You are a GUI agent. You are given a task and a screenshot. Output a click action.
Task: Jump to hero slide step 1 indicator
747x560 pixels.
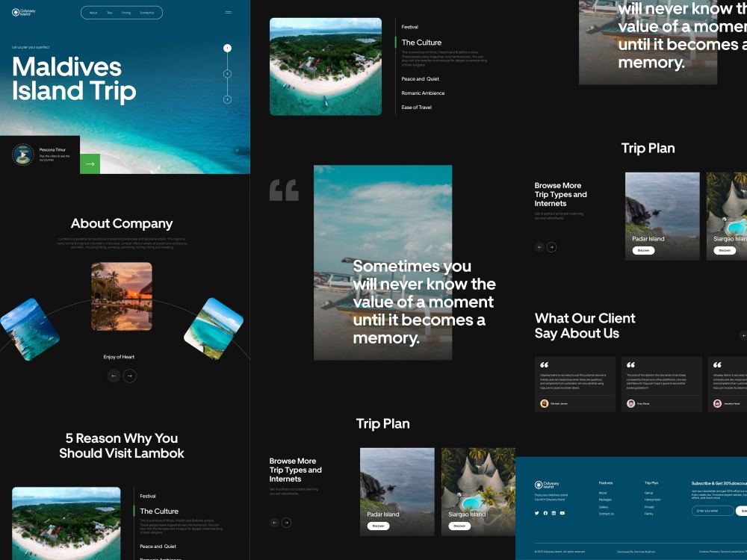pos(227,48)
